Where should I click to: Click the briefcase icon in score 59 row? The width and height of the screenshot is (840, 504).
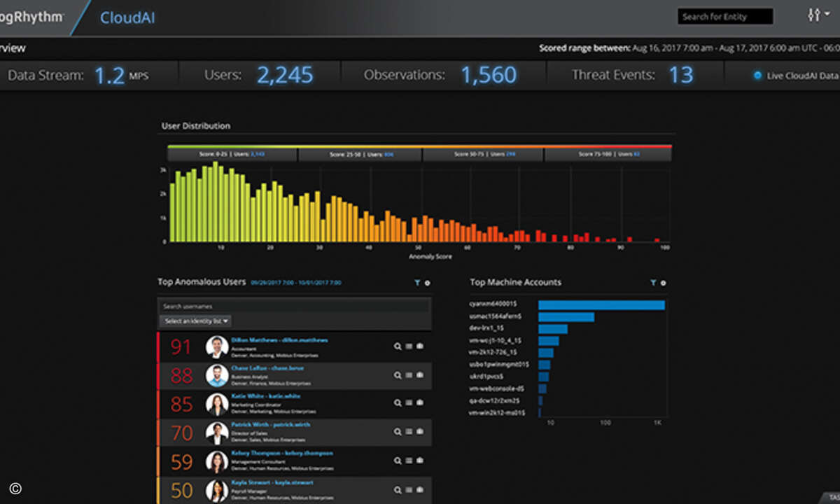point(420,461)
